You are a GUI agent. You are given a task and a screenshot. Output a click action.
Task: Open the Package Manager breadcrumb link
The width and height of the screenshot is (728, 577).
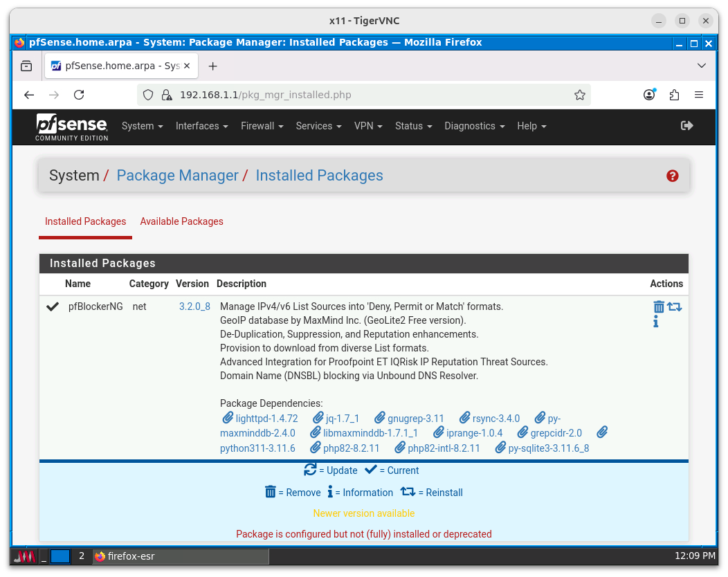177,176
